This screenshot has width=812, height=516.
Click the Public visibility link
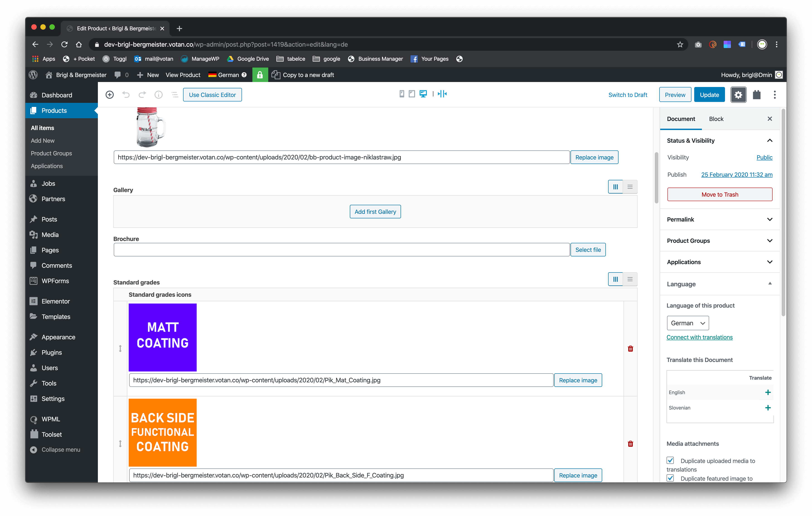pyautogui.click(x=764, y=157)
